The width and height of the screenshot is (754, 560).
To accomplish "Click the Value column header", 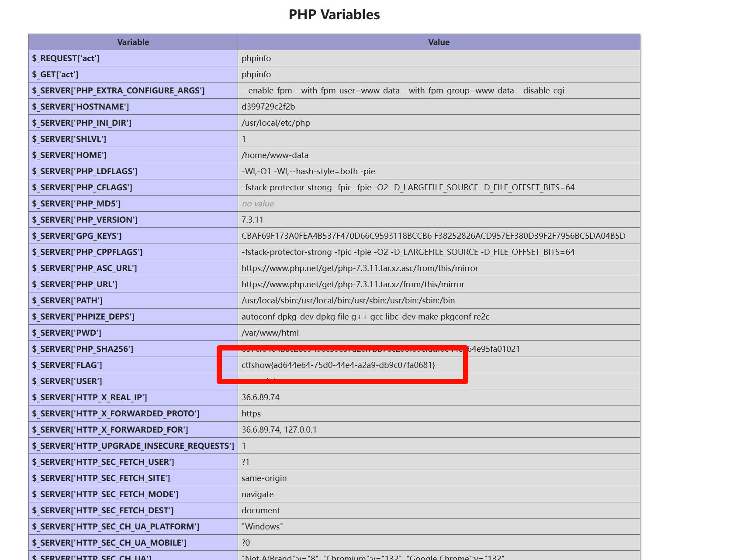I will pyautogui.click(x=439, y=42).
